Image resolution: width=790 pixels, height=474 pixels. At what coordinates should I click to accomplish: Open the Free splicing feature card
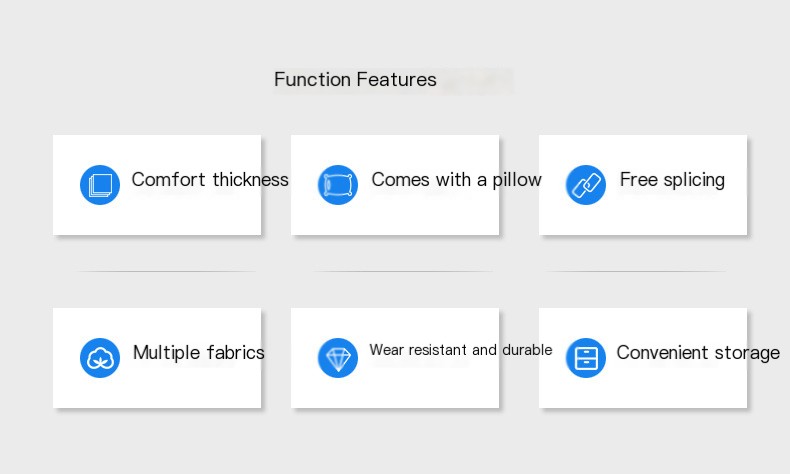[x=643, y=185]
